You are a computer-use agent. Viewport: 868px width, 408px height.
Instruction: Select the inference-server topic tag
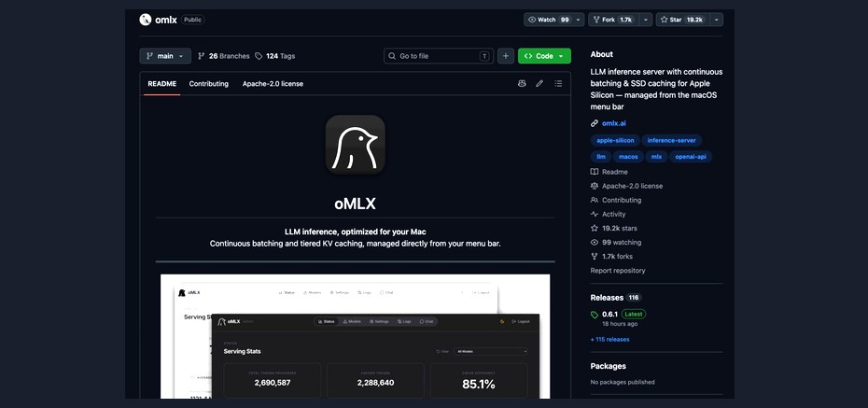click(x=671, y=141)
